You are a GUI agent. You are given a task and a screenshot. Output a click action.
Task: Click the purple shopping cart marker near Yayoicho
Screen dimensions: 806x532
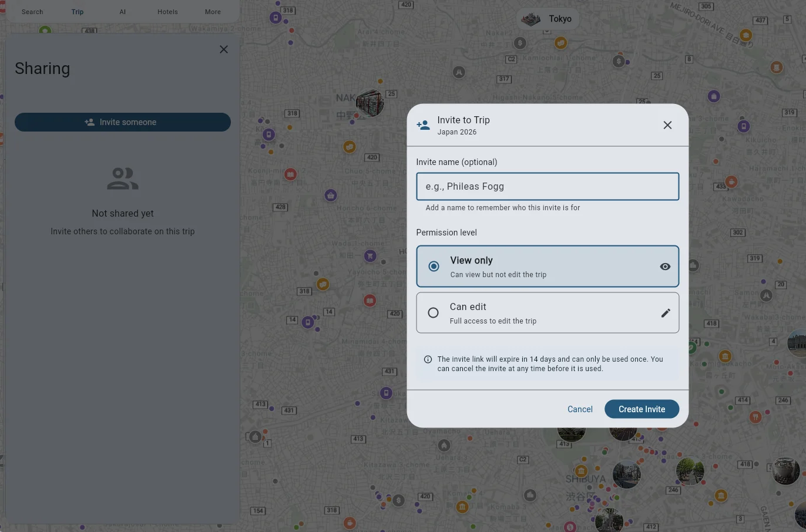click(x=370, y=256)
